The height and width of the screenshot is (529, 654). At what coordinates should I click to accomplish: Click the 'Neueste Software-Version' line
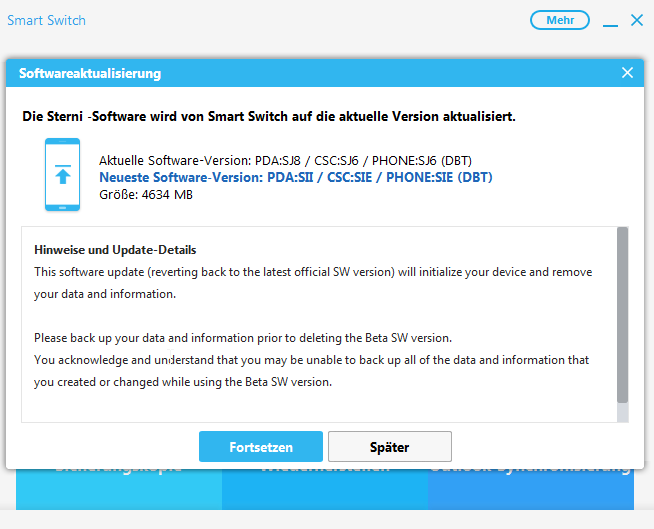[x=296, y=177]
